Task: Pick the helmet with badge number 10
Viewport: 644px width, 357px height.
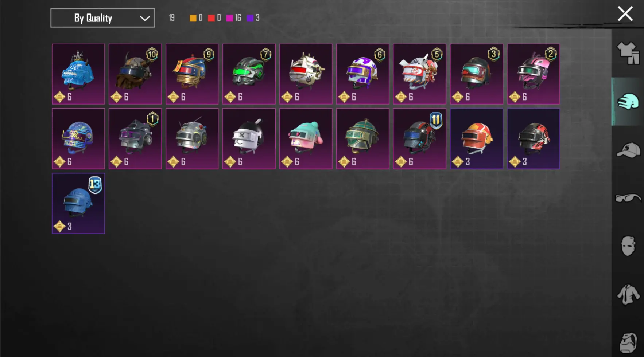Action: [x=135, y=74]
